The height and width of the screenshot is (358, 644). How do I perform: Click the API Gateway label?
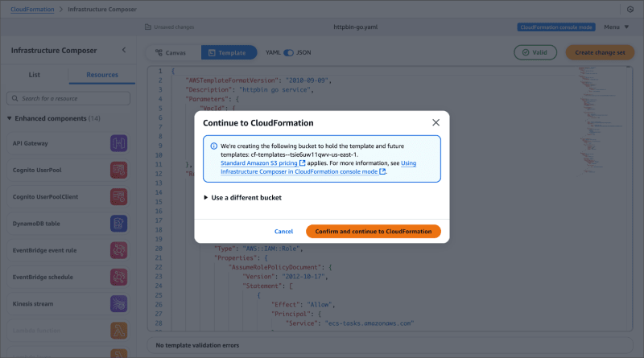[31, 143]
